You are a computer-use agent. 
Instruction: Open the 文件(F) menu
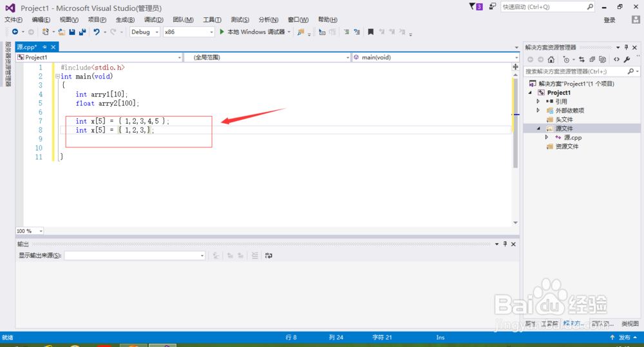coord(14,20)
